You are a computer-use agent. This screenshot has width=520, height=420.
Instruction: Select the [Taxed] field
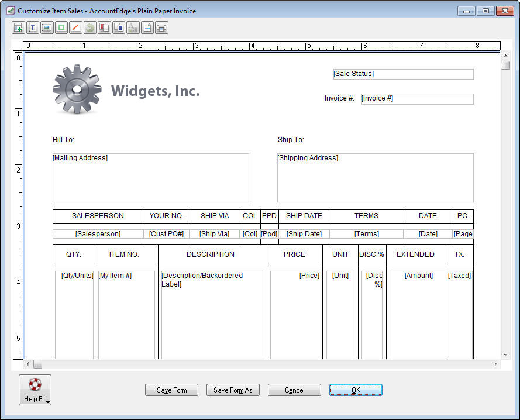[460, 315]
